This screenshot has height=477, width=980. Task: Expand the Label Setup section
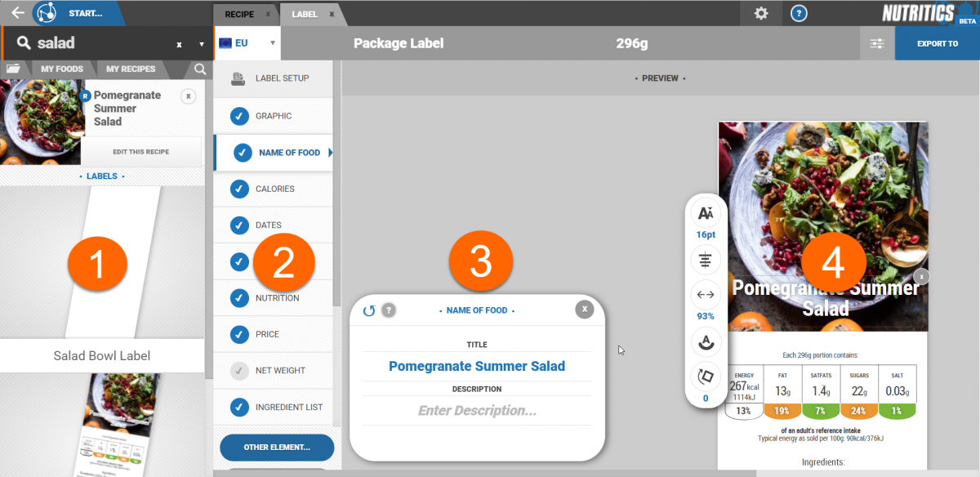pyautogui.click(x=273, y=78)
